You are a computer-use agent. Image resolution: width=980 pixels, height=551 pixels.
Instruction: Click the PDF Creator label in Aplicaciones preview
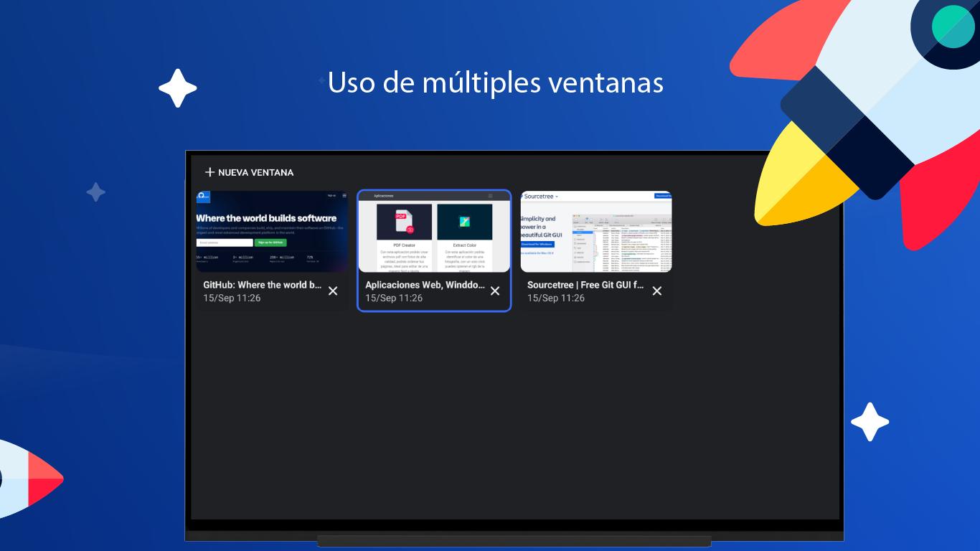coord(404,245)
